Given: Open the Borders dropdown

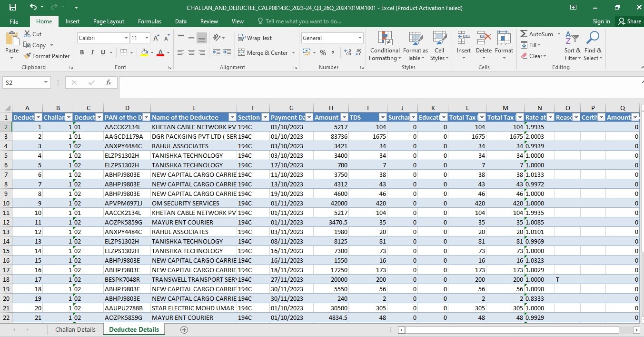Looking at the screenshot, I should point(132,52).
